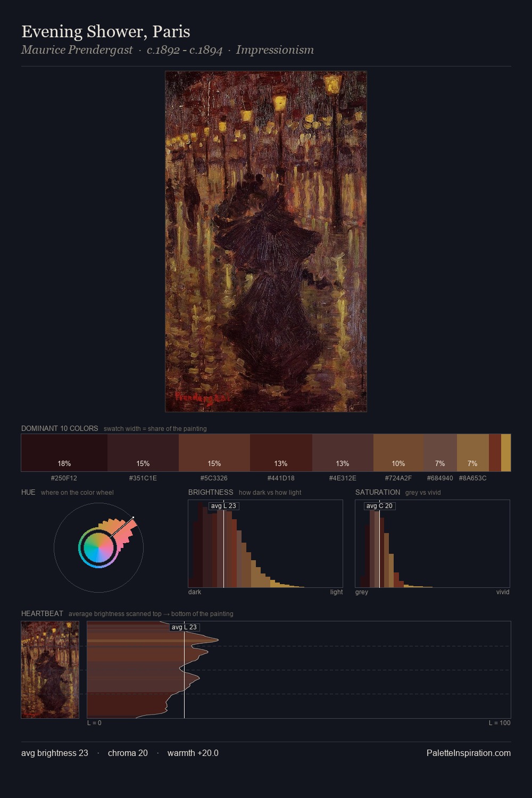The image size is (532, 798).
Task: Click the 'HEARTBEAT' section heading
Action: pyautogui.click(x=42, y=613)
